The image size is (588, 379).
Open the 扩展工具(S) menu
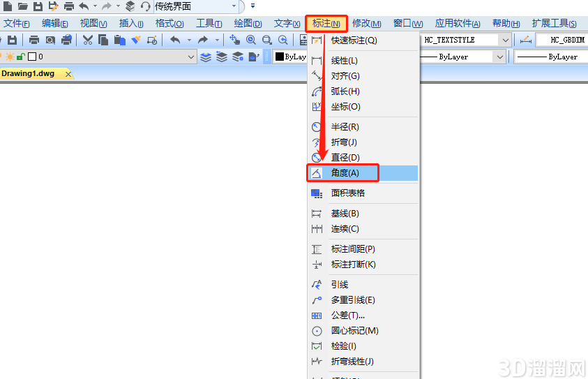click(555, 24)
